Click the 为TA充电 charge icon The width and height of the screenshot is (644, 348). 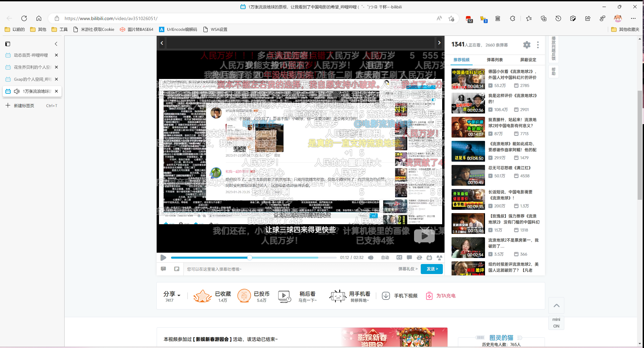coord(429,296)
